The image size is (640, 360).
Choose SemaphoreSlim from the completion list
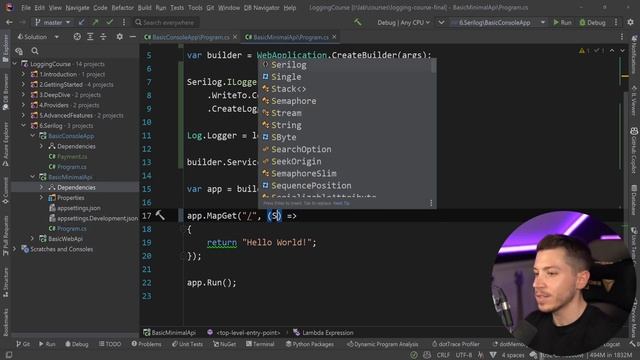[346, 173]
